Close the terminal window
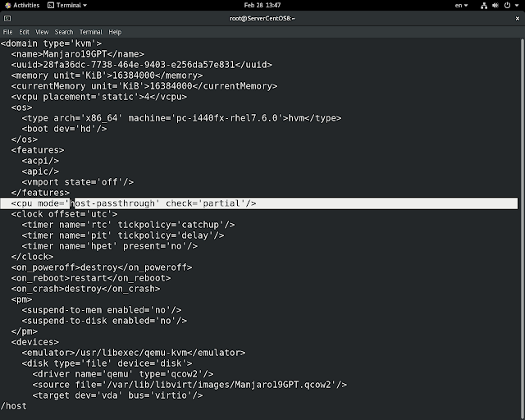The image size is (525, 420). (x=518, y=18)
